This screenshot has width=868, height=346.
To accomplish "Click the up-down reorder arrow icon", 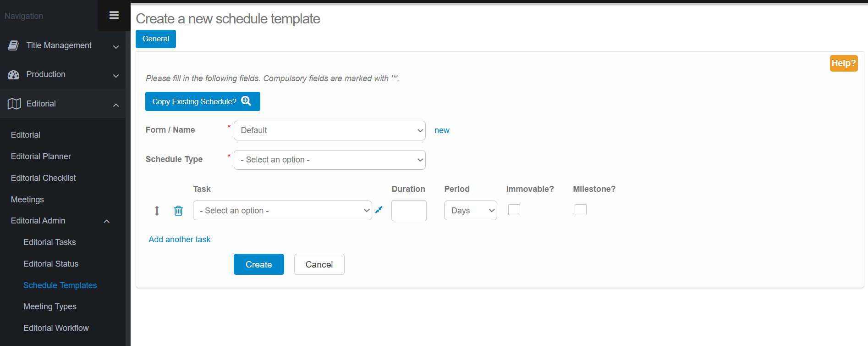I will (157, 211).
